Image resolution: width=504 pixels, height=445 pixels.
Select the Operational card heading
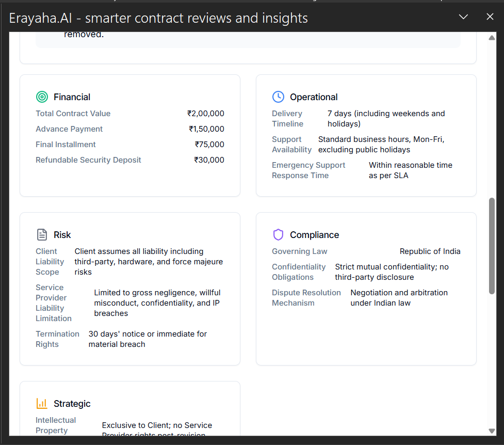click(x=314, y=97)
